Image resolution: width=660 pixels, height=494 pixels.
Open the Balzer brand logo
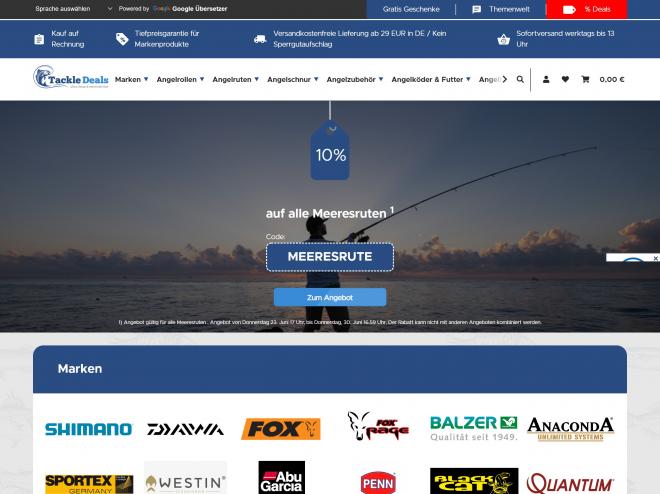[x=474, y=428]
